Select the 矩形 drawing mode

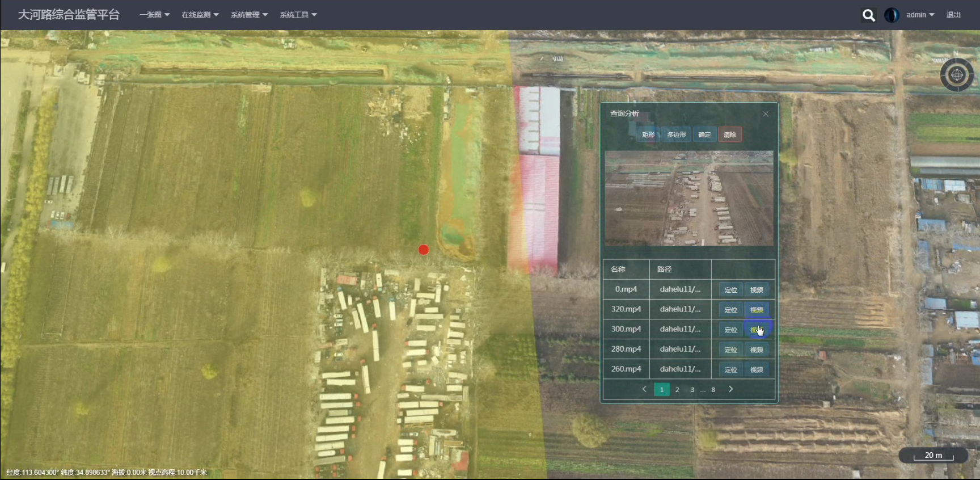tap(648, 134)
